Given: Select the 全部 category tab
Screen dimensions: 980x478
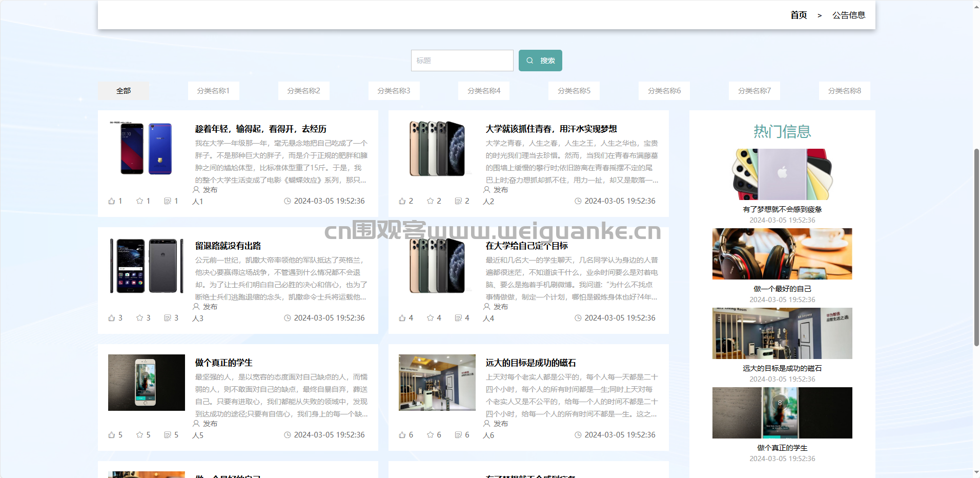Looking at the screenshot, I should (x=124, y=91).
